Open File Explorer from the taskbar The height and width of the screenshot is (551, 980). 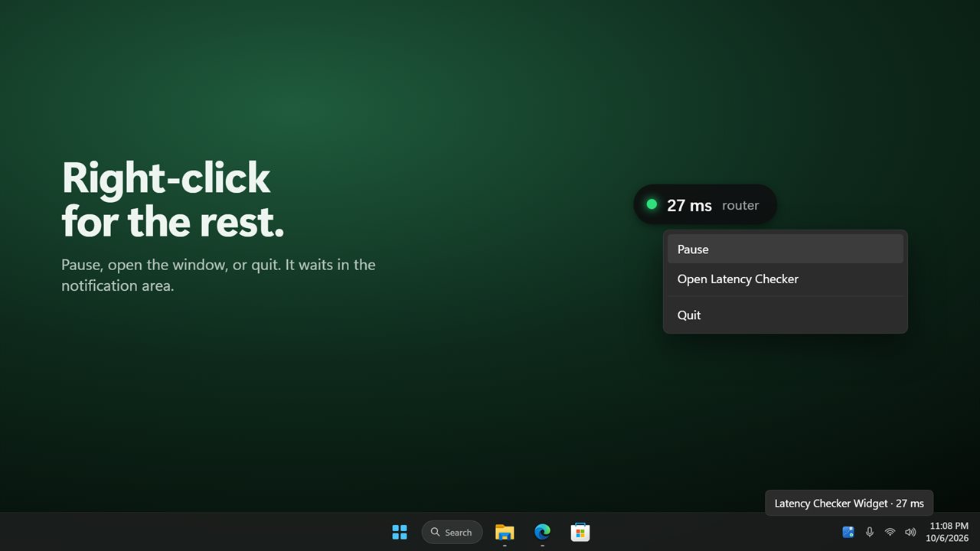[505, 532]
